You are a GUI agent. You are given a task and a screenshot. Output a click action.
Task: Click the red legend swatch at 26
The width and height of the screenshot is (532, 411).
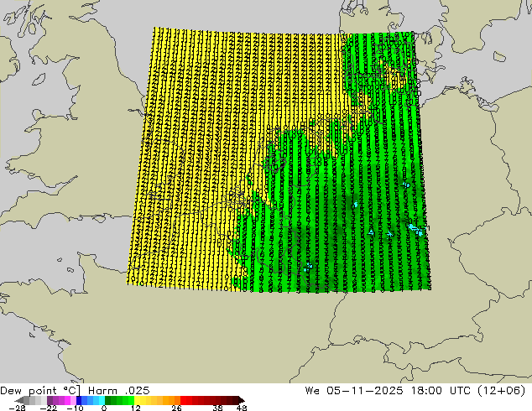point(183,400)
